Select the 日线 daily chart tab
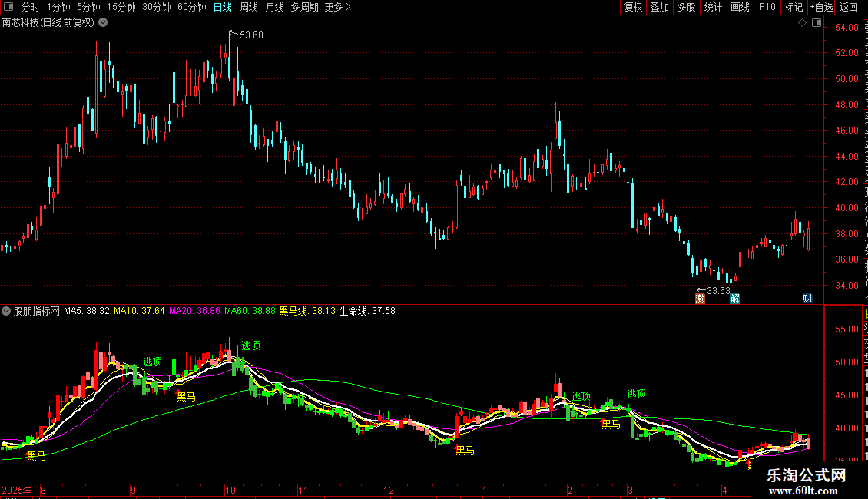Image resolution: width=868 pixels, height=499 pixels. (223, 7)
